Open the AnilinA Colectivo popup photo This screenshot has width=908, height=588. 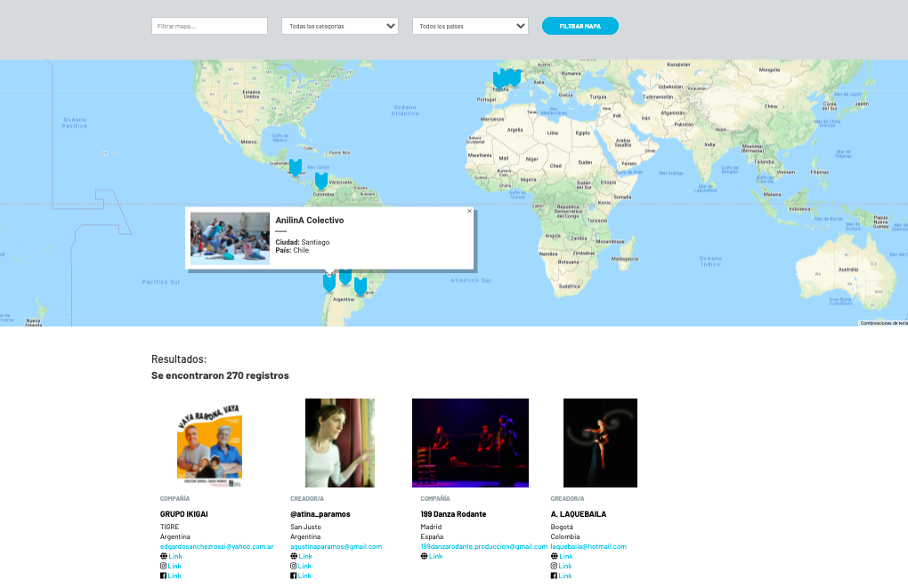pos(230,238)
